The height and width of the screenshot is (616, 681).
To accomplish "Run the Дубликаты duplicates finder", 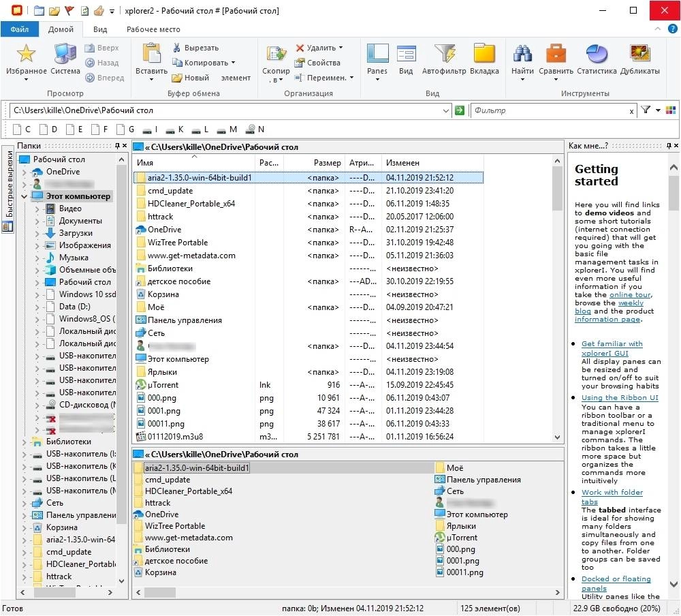I will click(x=639, y=53).
